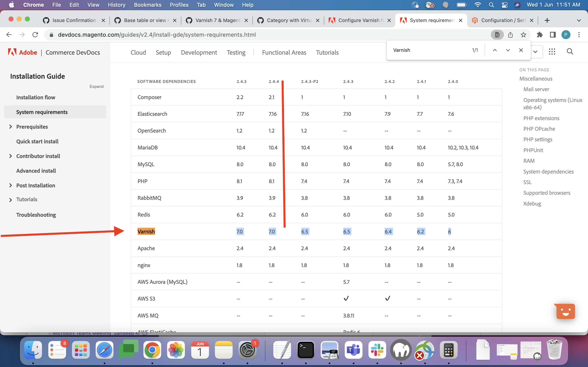Find the next Varnish match with the down arrow
Image resolution: width=588 pixels, height=367 pixels.
[508, 50]
